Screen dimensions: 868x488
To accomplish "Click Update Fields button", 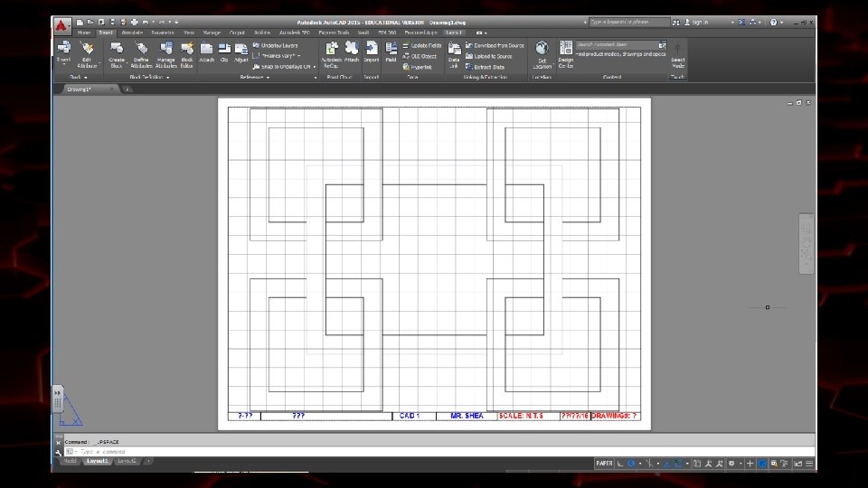I will point(422,45).
